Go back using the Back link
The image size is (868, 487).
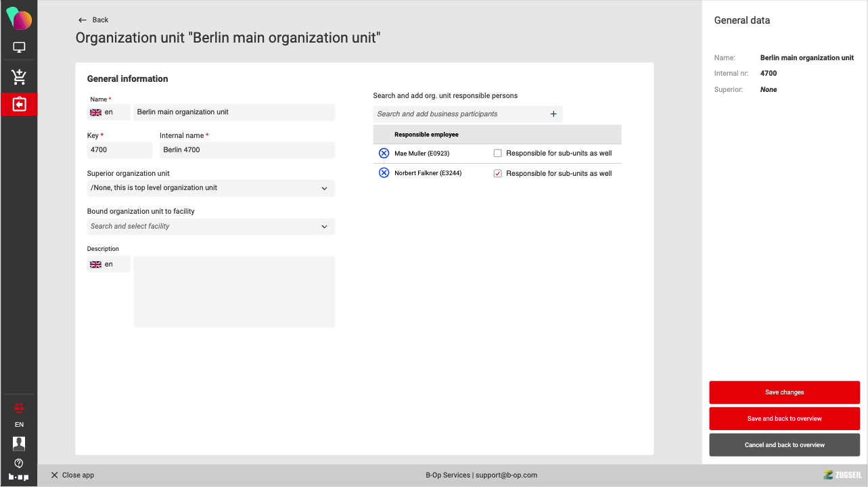tap(93, 20)
